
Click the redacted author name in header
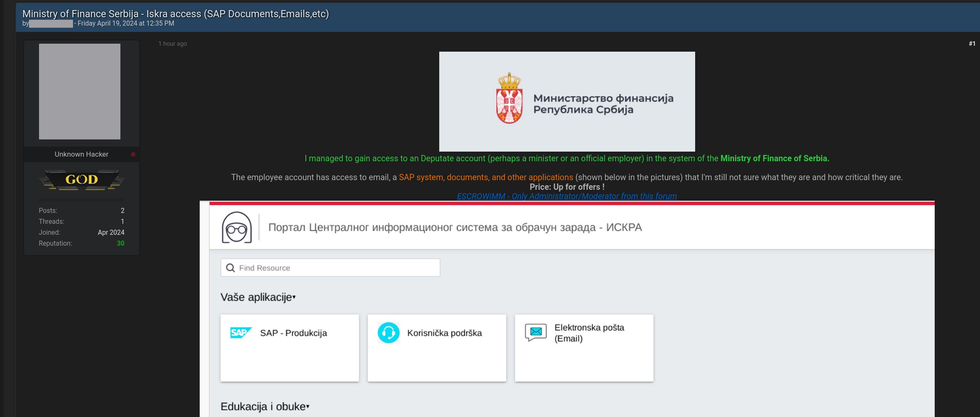click(51, 24)
